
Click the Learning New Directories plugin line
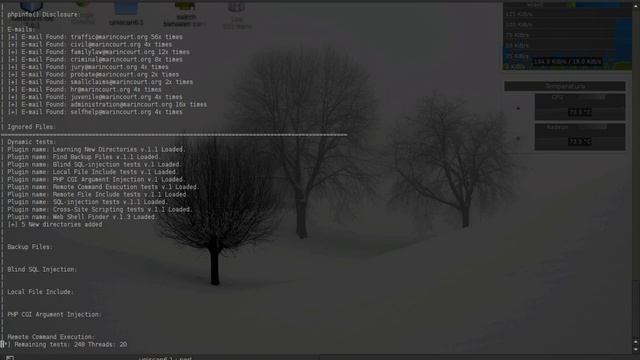[96, 149]
